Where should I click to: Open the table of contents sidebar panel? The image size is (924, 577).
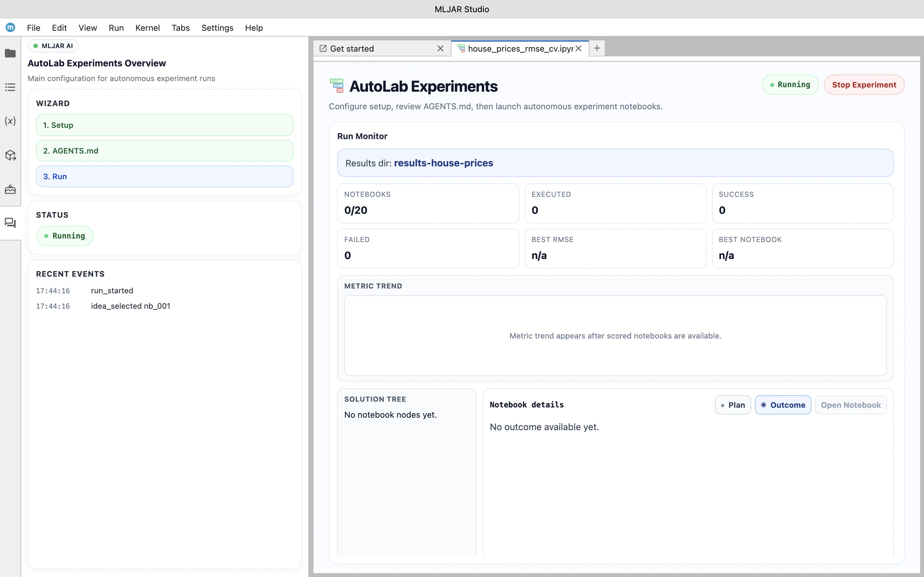click(x=10, y=87)
